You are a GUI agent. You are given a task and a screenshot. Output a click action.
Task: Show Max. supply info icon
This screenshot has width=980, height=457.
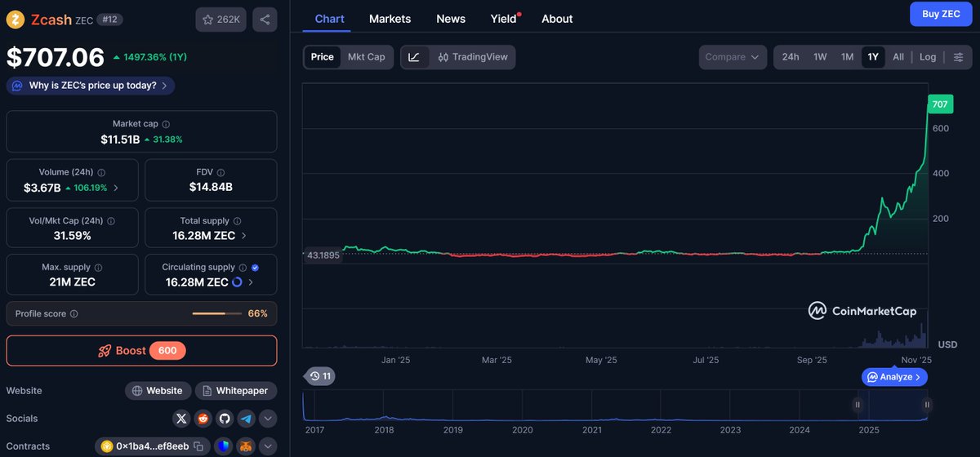97,268
